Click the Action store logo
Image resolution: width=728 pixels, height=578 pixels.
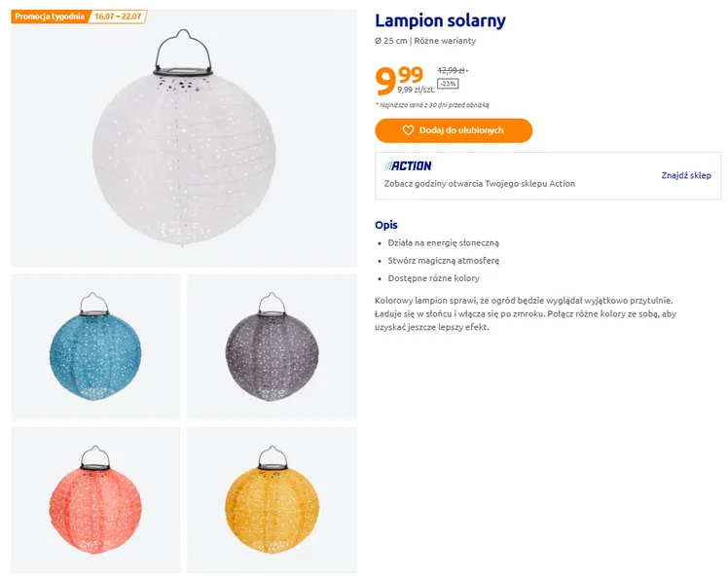(x=409, y=165)
